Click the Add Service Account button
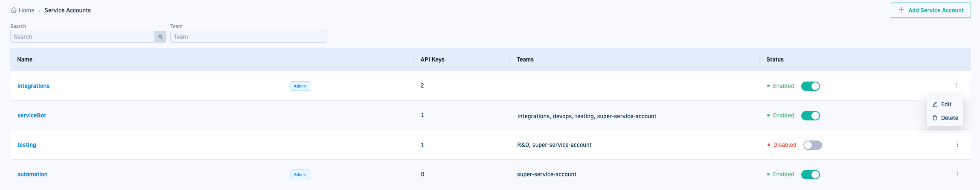 (x=931, y=11)
